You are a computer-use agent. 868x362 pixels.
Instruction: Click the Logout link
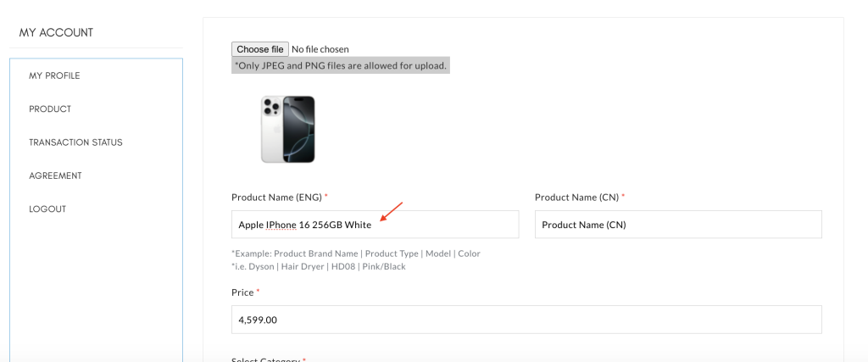click(x=47, y=209)
